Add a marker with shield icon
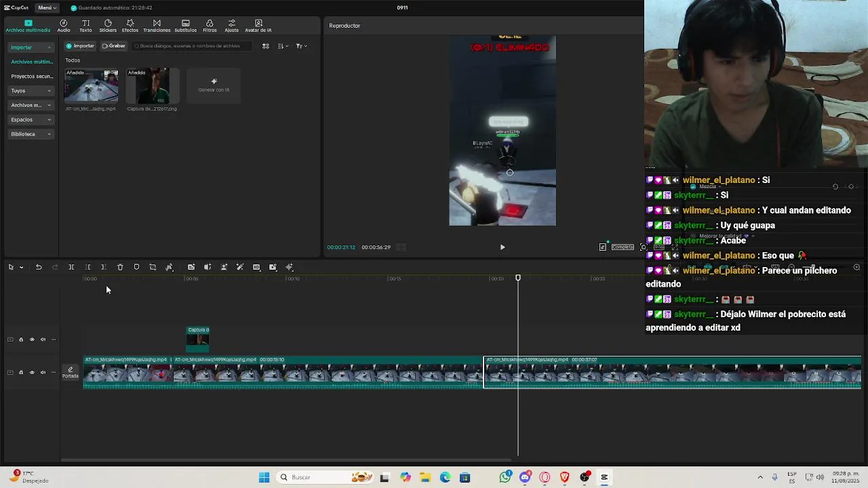868x488 pixels. (x=136, y=267)
